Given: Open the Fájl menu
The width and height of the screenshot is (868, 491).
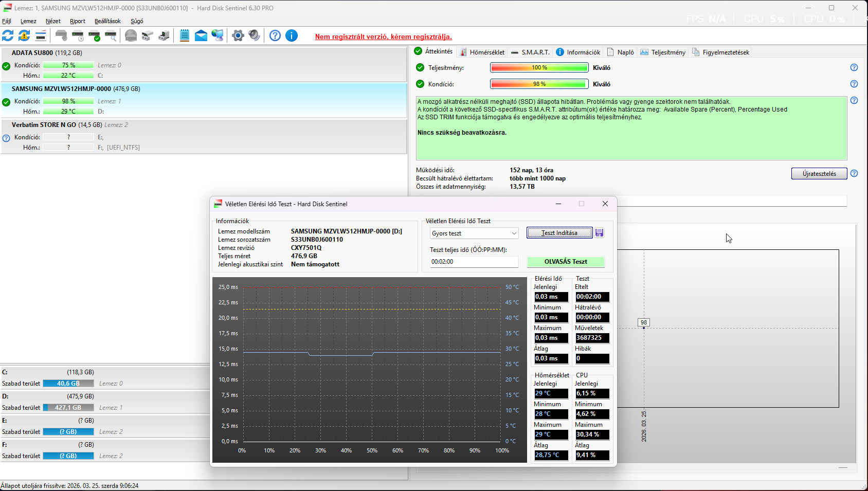Looking at the screenshot, I should point(7,21).
